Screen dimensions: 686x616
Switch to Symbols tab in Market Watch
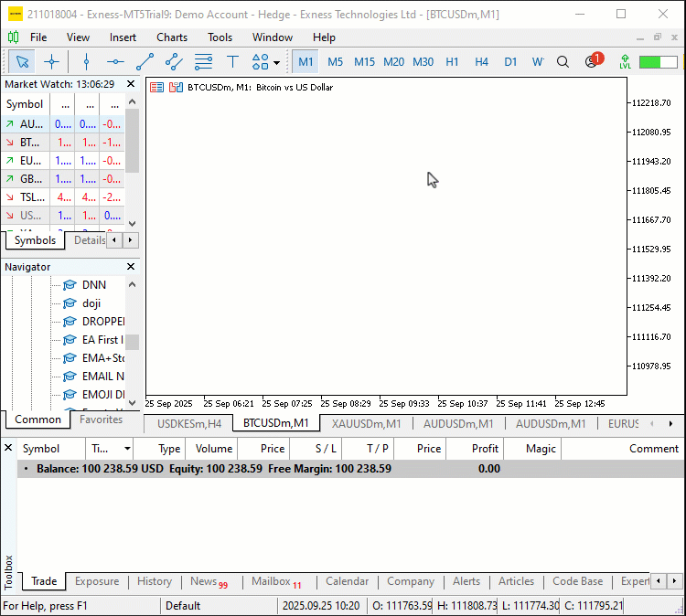[35, 240]
